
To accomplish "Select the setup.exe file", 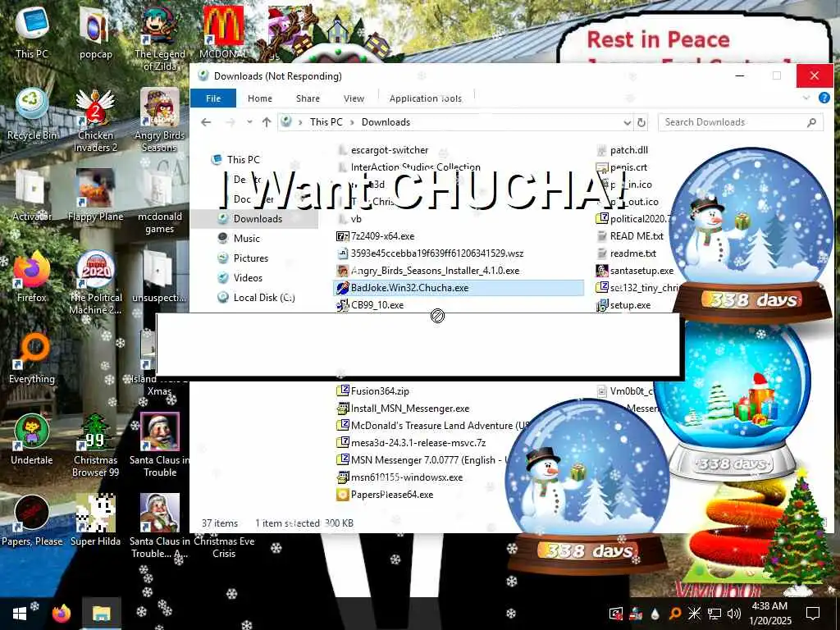I will click(623, 305).
